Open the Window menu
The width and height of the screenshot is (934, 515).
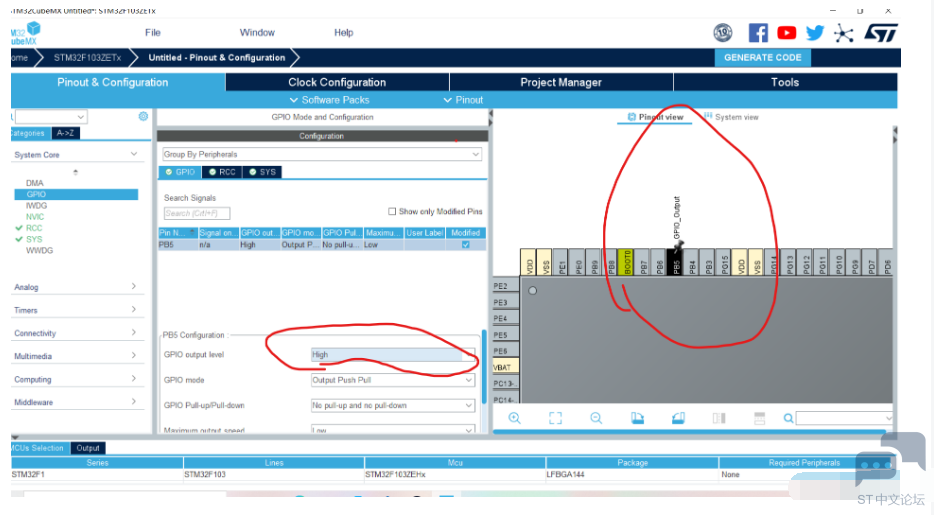(257, 33)
